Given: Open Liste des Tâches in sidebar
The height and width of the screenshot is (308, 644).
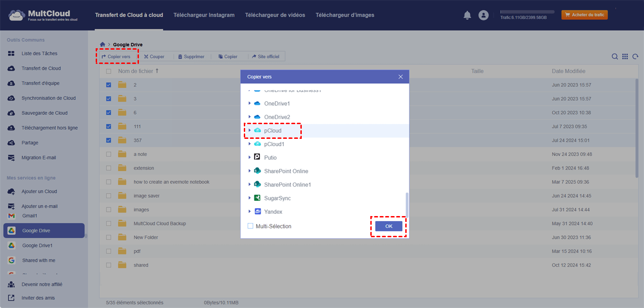Looking at the screenshot, I should coord(40,53).
